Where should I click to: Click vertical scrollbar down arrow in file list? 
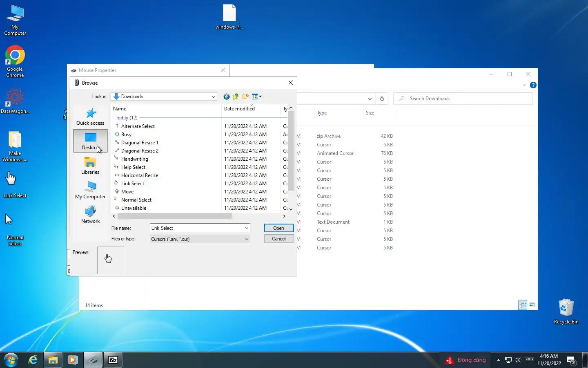(291, 209)
